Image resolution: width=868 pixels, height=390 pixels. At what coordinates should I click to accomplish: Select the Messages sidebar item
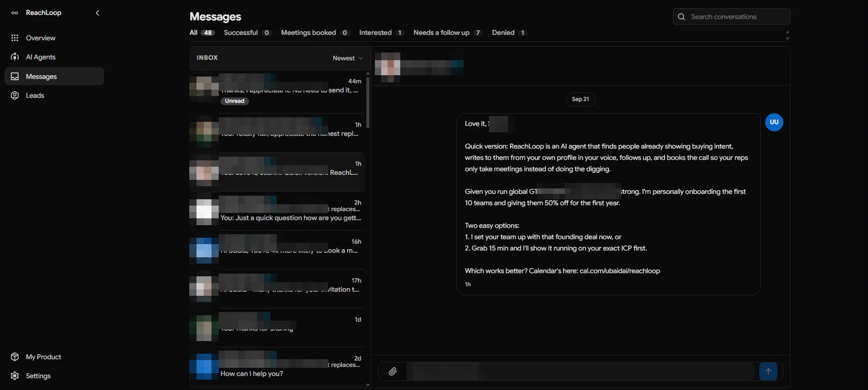click(54, 76)
